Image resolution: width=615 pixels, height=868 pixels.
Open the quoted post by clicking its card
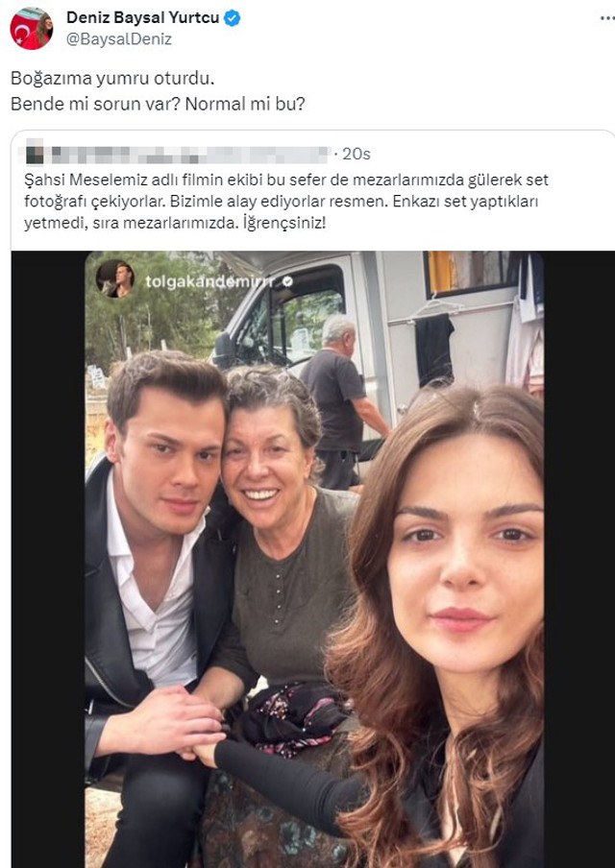pos(307,202)
